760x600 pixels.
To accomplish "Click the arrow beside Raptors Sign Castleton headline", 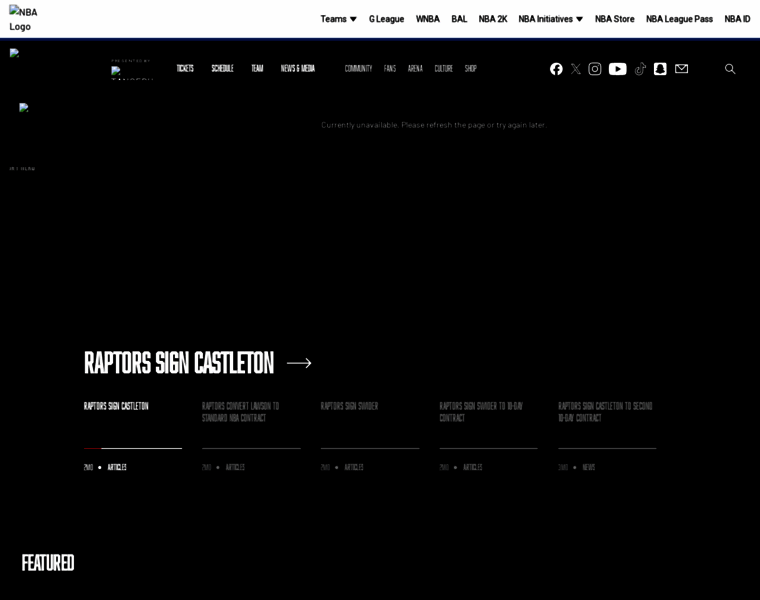I will (299, 363).
